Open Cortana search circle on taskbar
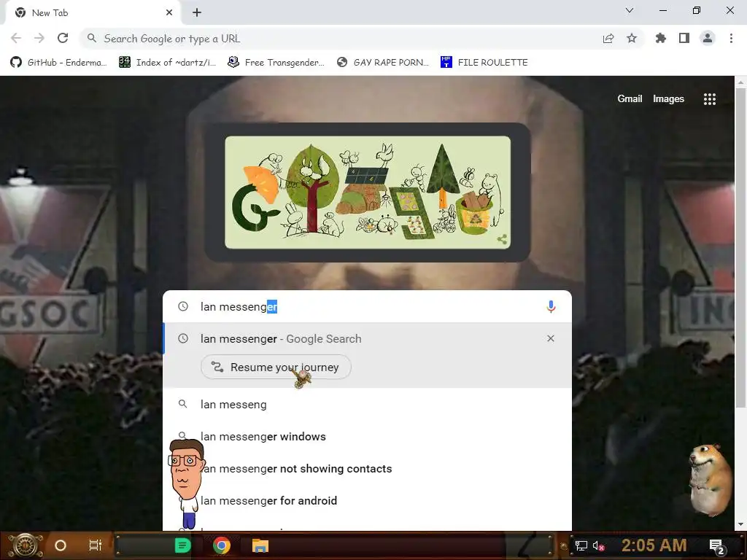Image resolution: width=747 pixels, height=560 pixels. pos(61,545)
